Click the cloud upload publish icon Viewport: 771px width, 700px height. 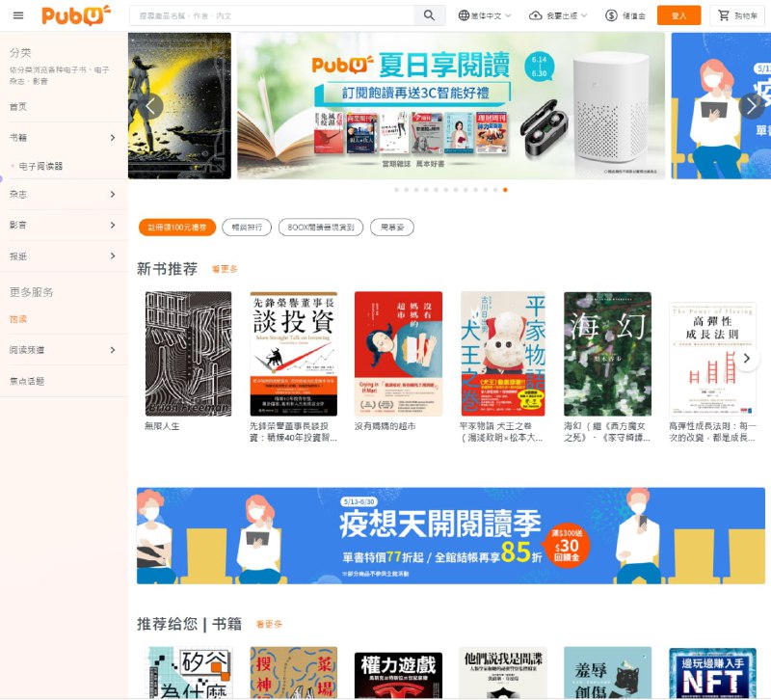535,15
